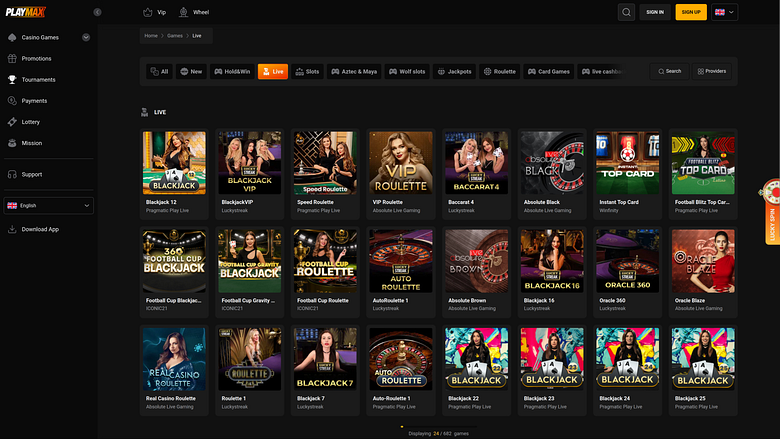Image resolution: width=780 pixels, height=439 pixels.
Task: Select the Aztec & Maya category tab
Action: click(x=354, y=72)
